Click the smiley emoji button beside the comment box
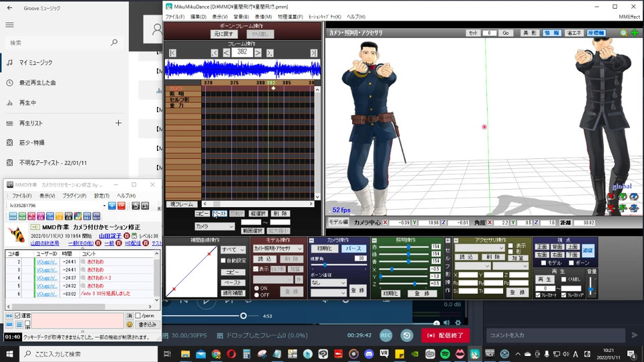The width and height of the screenshot is (644, 362). pos(129,324)
